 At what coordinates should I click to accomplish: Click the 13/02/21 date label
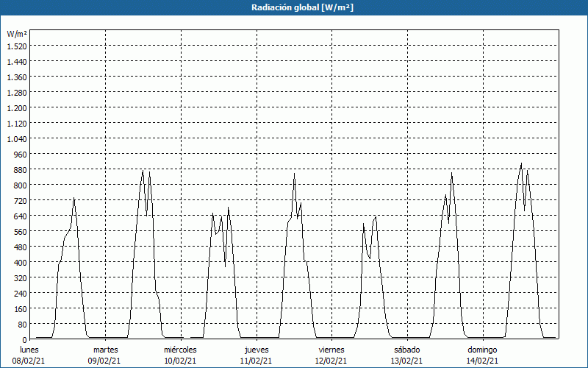(x=407, y=361)
